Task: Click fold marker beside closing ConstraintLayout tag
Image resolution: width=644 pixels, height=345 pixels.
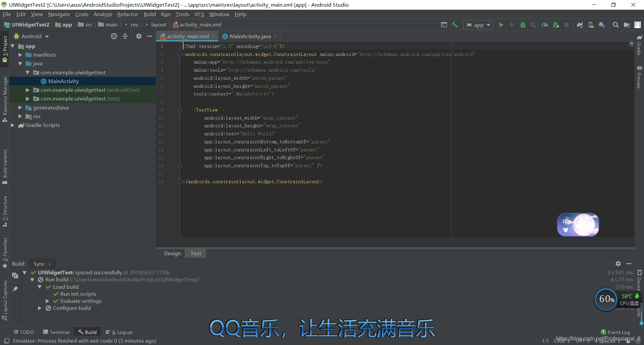Action: coord(180,182)
